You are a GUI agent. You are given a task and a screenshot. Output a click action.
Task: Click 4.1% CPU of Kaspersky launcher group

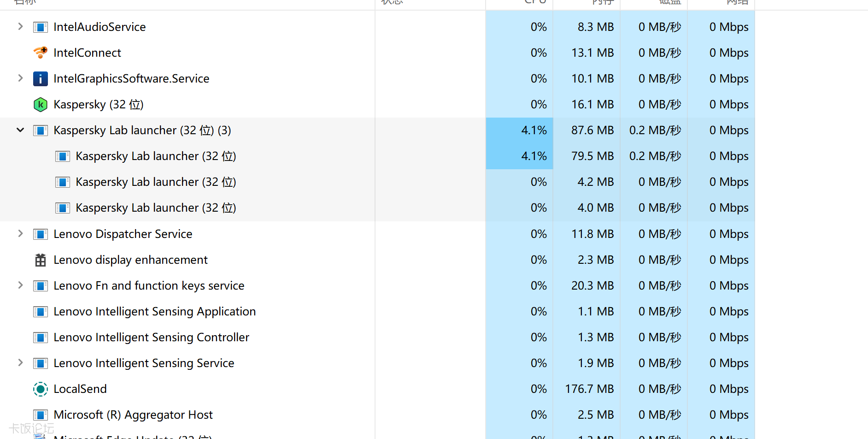click(x=534, y=131)
